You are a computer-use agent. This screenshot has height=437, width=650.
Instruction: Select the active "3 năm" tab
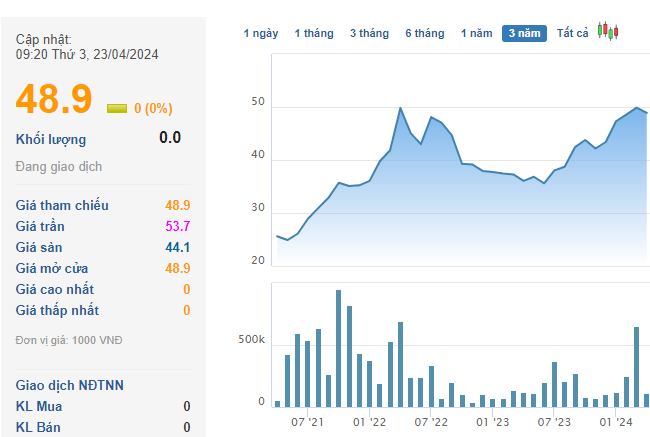click(525, 33)
